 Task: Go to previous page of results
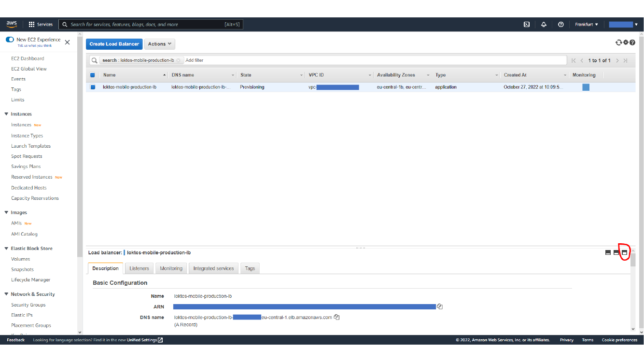click(582, 60)
